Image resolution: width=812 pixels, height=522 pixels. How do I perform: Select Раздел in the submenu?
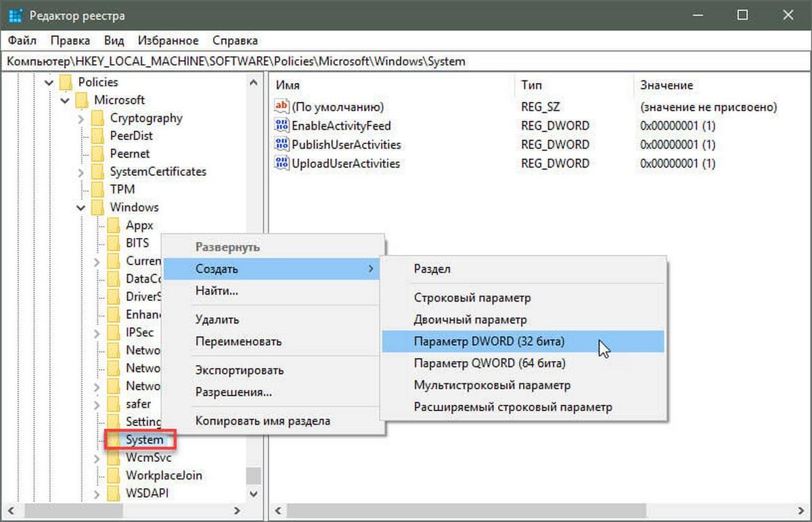523,269
